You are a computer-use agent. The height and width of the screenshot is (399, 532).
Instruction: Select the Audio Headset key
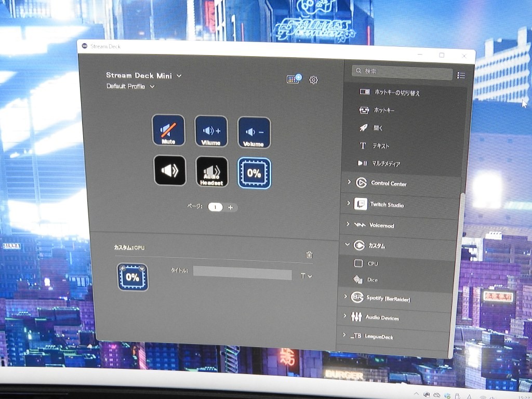212,171
